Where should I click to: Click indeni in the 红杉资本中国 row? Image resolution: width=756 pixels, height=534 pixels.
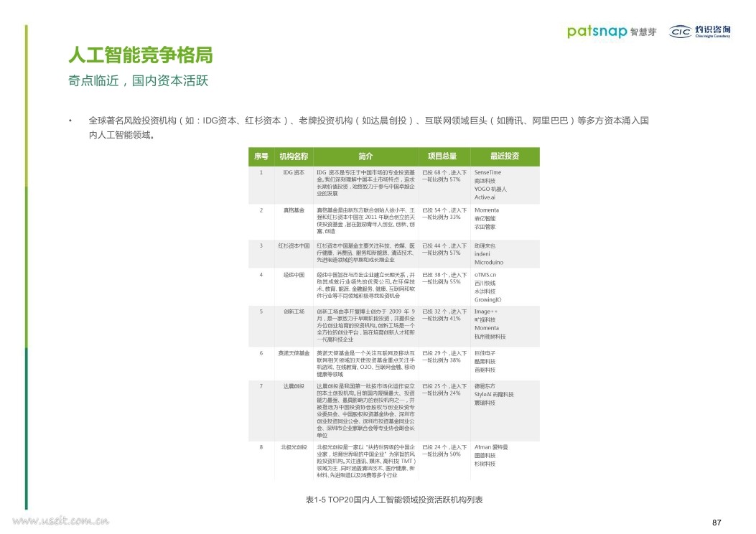point(482,254)
